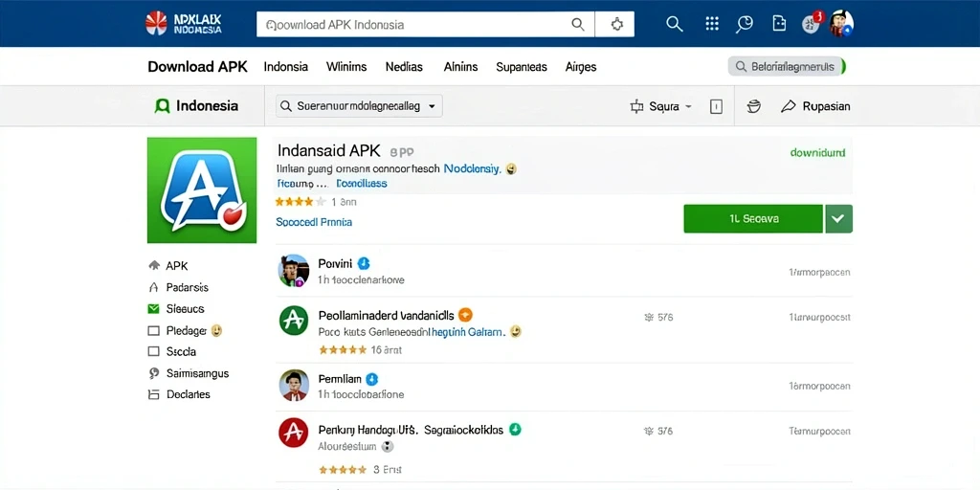This screenshot has width=980, height=490.
Task: Click the Rupasian pencil icon
Action: click(x=789, y=106)
